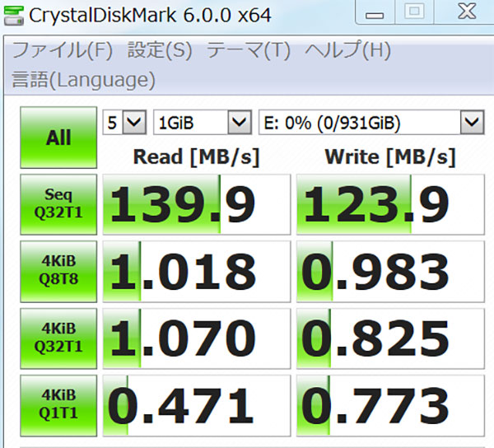Click the Seq read result 139.9
Screen dimensions: 494x448
pos(197,204)
